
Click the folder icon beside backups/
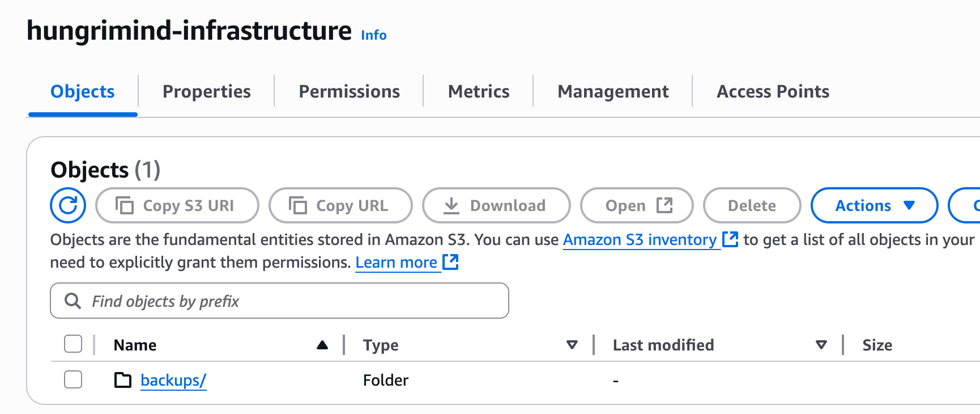click(122, 380)
